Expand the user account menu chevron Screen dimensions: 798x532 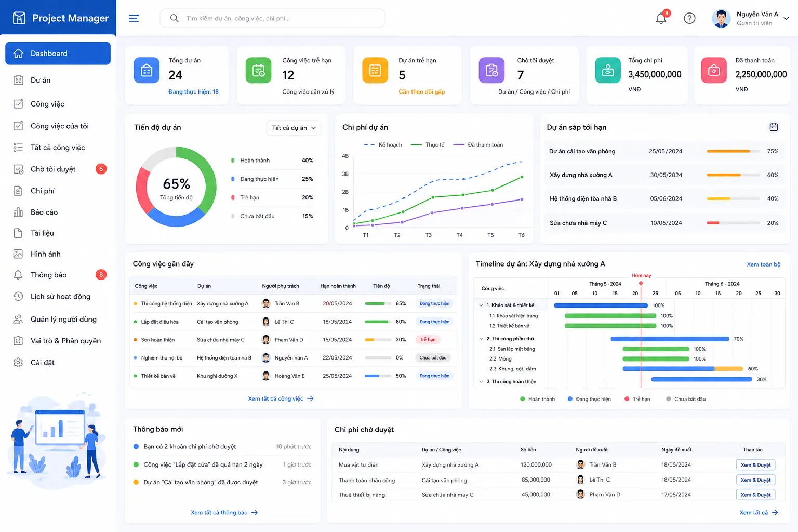[786, 18]
